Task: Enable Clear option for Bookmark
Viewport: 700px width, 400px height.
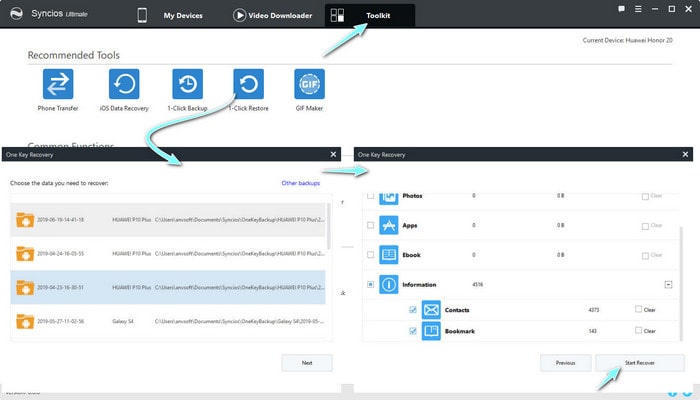Action: 639,331
